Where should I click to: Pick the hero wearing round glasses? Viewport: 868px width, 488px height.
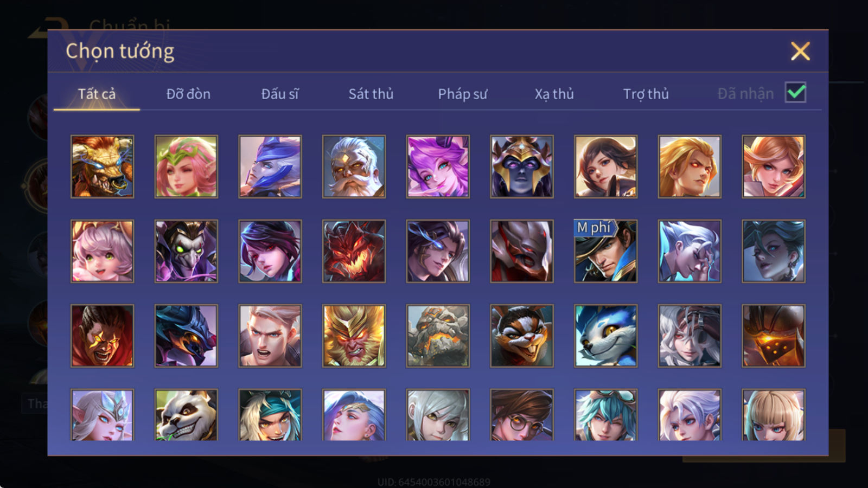click(522, 414)
